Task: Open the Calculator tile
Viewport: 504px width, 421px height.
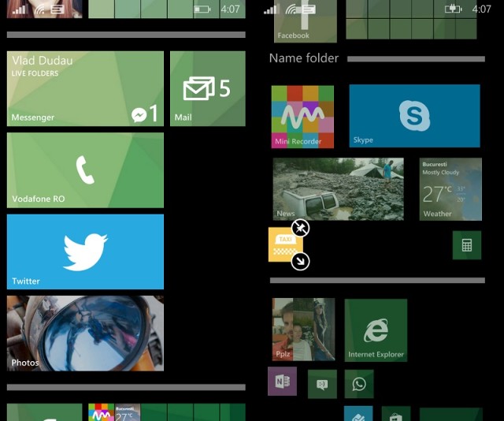Action: pos(467,245)
